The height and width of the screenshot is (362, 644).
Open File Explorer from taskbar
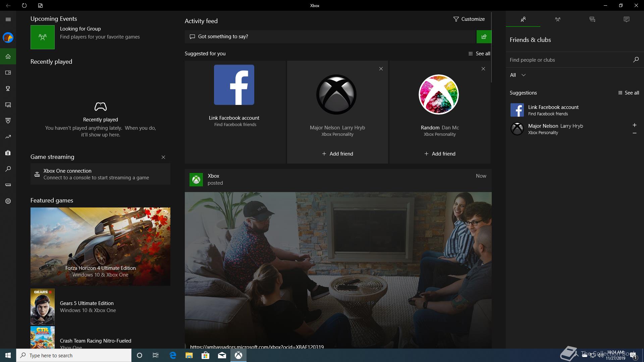(189, 355)
